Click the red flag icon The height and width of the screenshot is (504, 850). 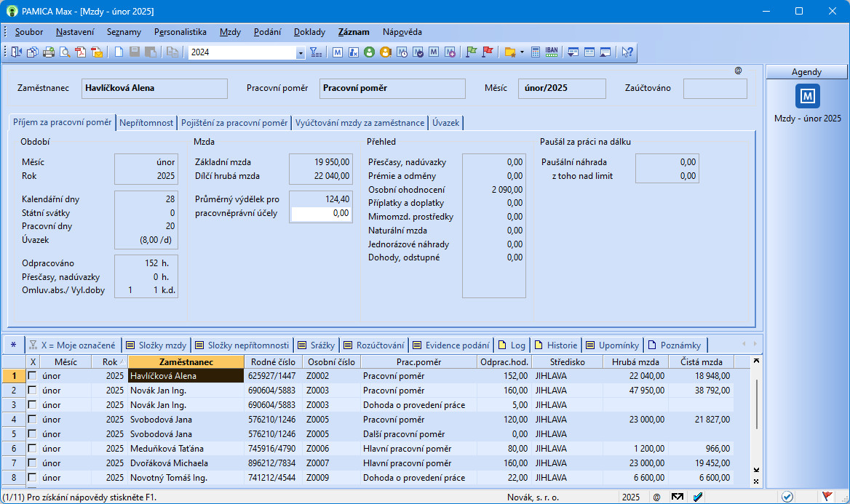[488, 52]
